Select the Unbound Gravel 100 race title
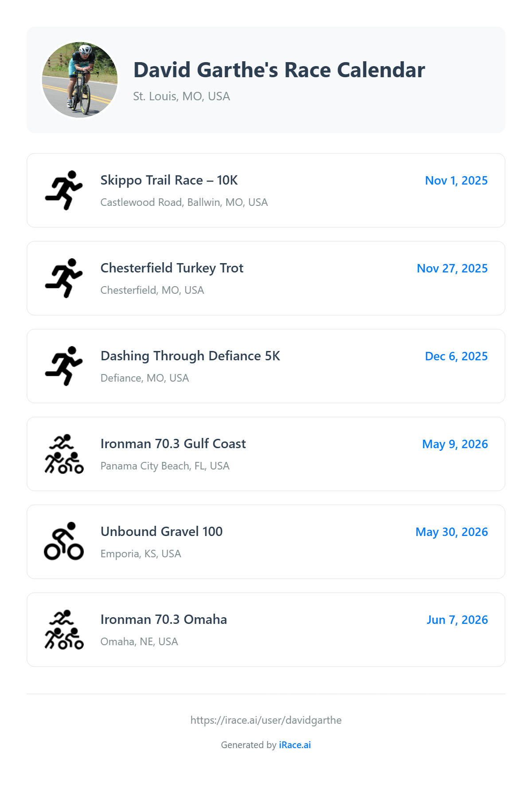This screenshot has width=532, height=812. (x=161, y=532)
